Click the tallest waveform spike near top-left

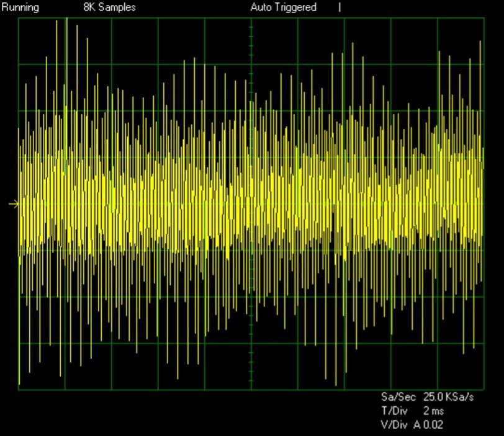pyautogui.click(x=66, y=25)
